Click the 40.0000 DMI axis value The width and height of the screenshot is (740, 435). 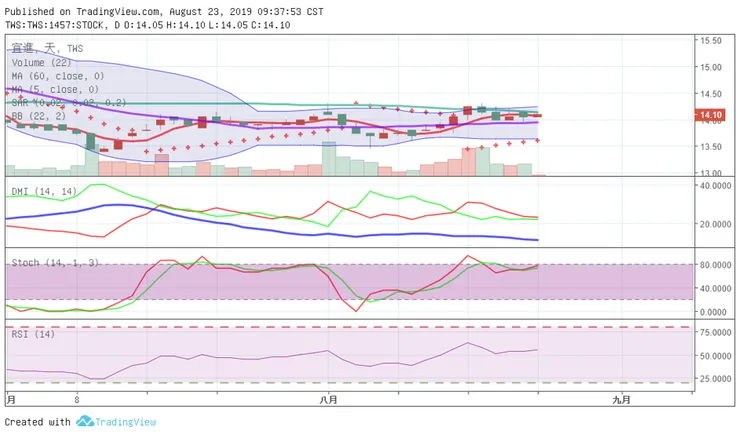click(x=715, y=186)
